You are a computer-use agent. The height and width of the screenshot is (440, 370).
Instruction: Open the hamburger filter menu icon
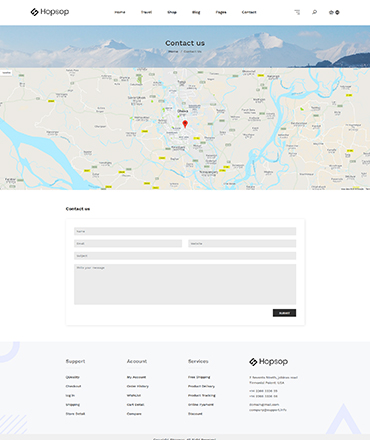[297, 12]
